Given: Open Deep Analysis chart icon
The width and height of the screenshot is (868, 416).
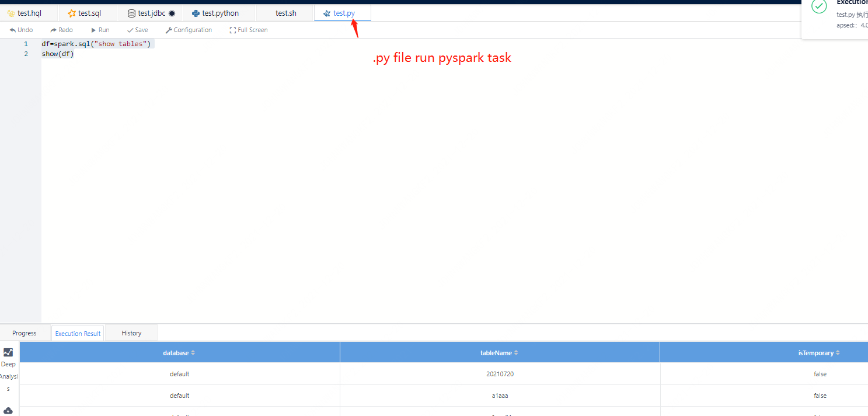Looking at the screenshot, I should [x=8, y=353].
